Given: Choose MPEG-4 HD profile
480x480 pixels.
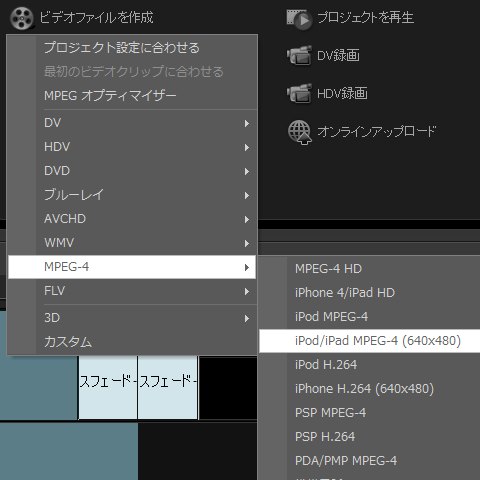Looking at the screenshot, I should point(370,269).
